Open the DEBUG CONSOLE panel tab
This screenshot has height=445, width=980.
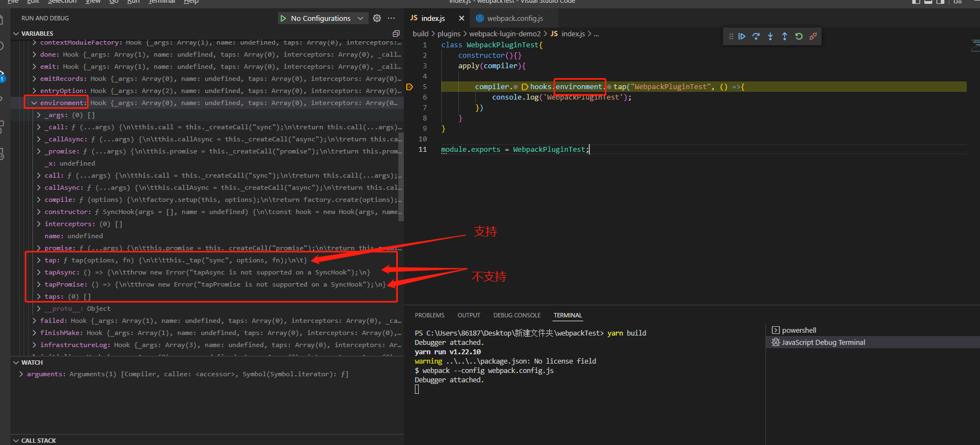517,315
